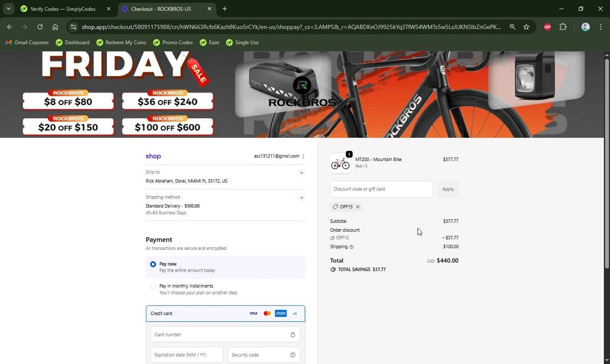Click the security code help icon
Viewport: 610px width, 364px height.
coord(293,355)
